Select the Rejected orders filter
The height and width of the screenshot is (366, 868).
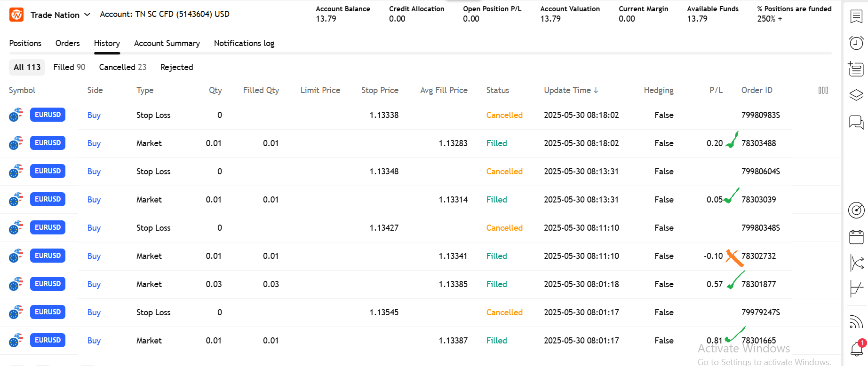(176, 67)
